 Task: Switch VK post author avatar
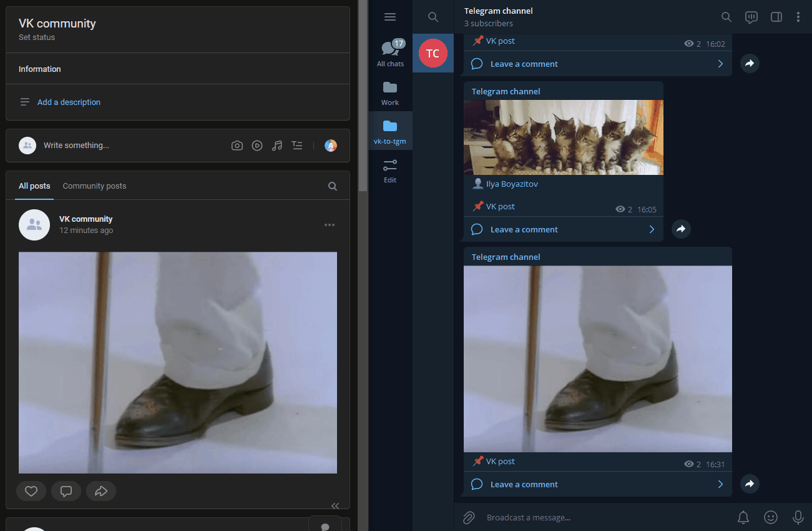331,146
